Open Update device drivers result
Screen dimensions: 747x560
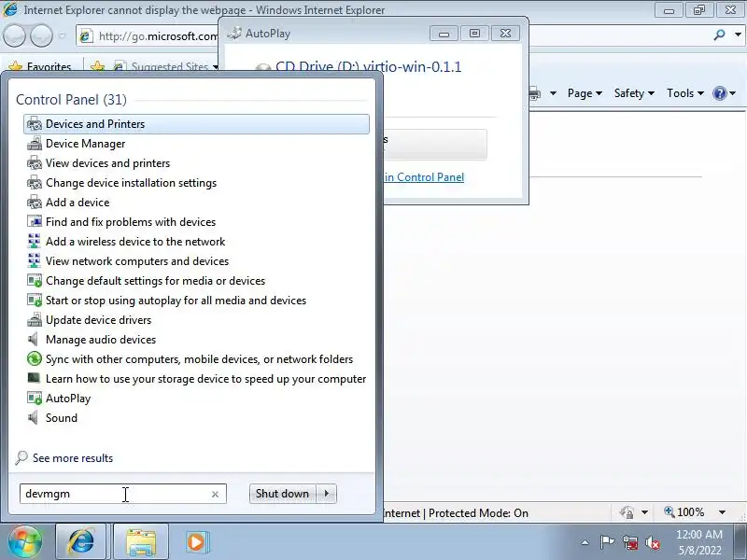(x=196, y=320)
